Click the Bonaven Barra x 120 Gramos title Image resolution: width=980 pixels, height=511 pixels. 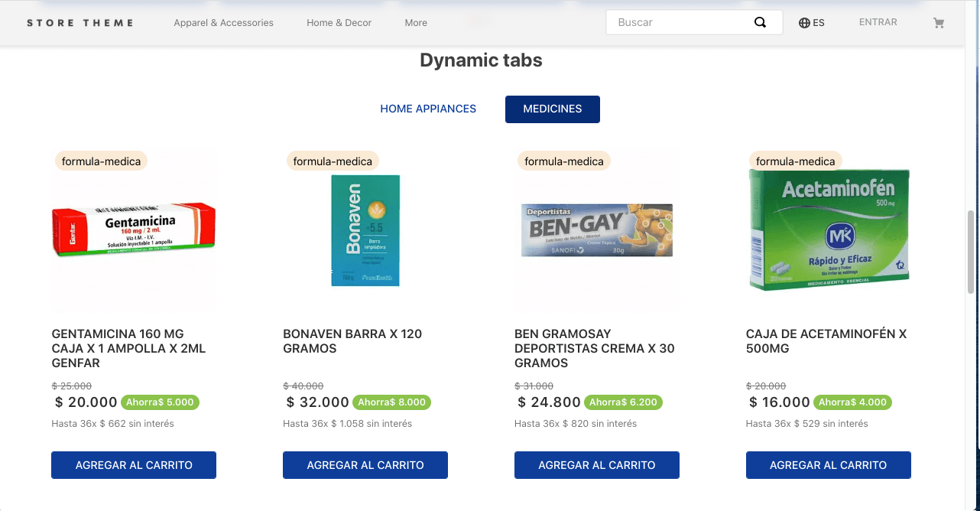[x=352, y=341]
